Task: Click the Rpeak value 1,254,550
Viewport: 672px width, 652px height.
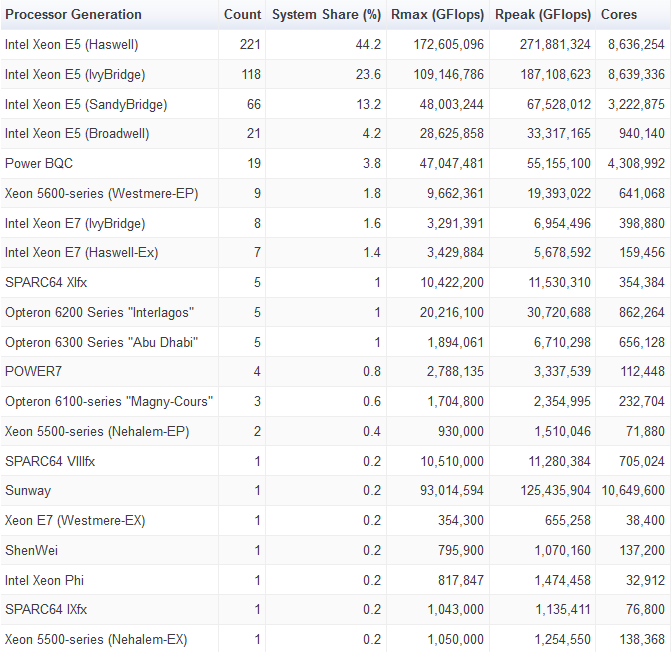Action: click(x=562, y=640)
